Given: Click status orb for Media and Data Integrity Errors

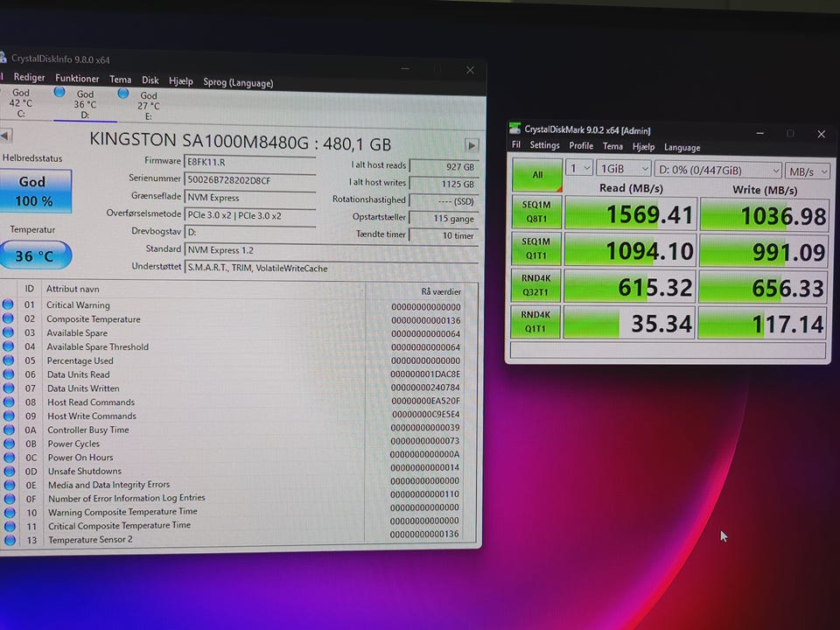Looking at the screenshot, I should click(x=10, y=485).
